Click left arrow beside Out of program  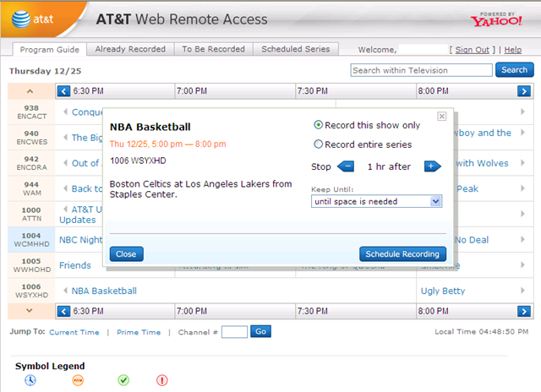point(65,163)
